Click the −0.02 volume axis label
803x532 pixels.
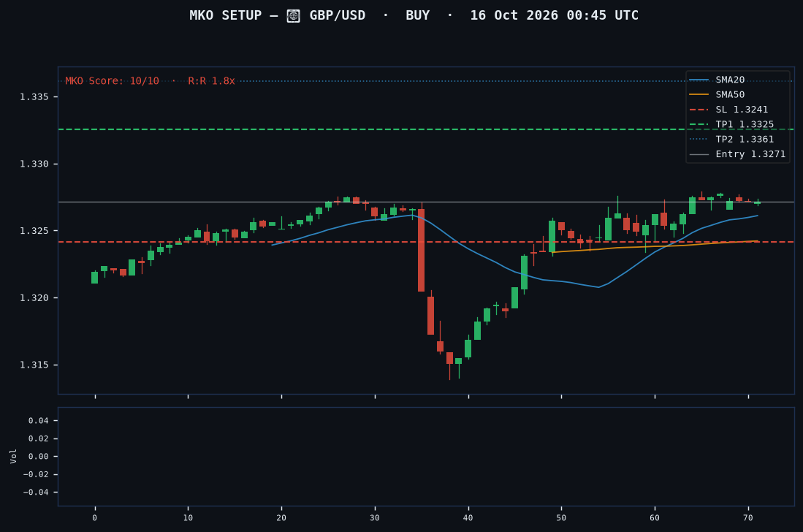[36, 475]
